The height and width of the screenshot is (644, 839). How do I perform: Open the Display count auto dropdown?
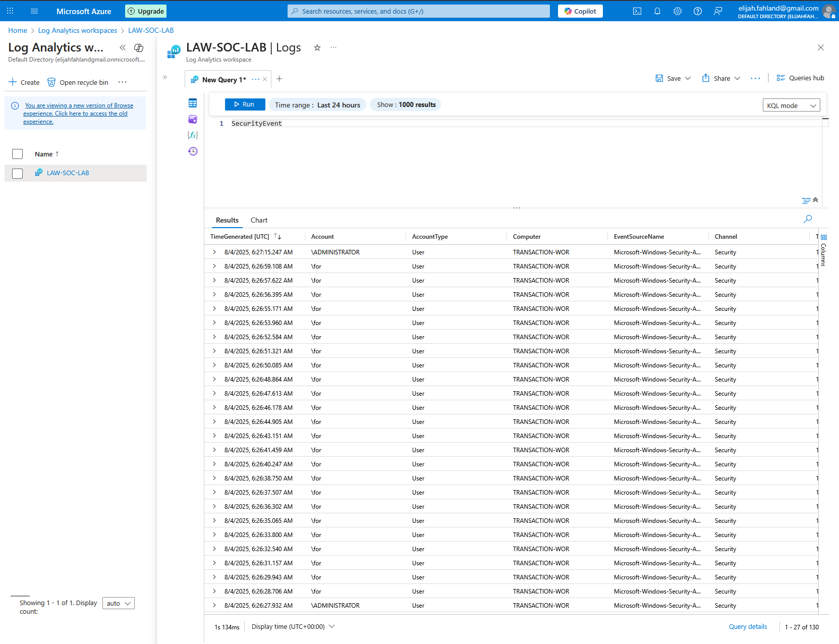119,603
